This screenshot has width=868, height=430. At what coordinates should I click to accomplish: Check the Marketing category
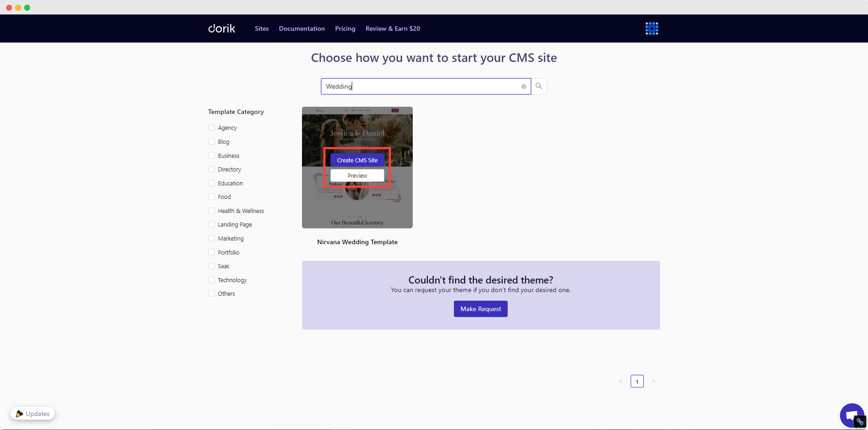212,238
